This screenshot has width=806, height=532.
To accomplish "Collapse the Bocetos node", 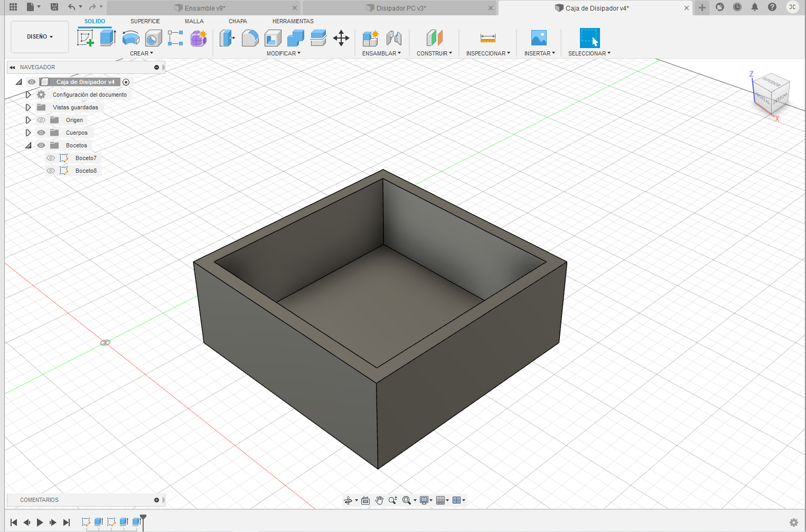I will click(x=29, y=145).
